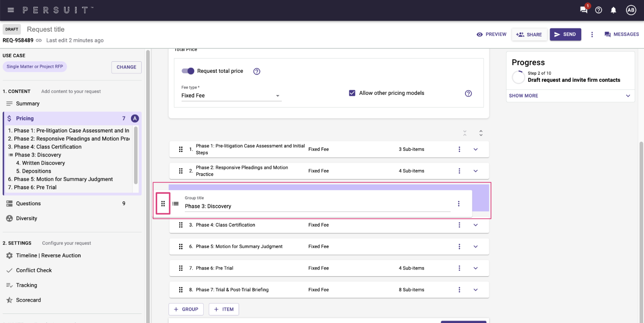Expand Phase 5: Motion for Summary Judgment chevron
The width and height of the screenshot is (644, 323).
click(476, 246)
